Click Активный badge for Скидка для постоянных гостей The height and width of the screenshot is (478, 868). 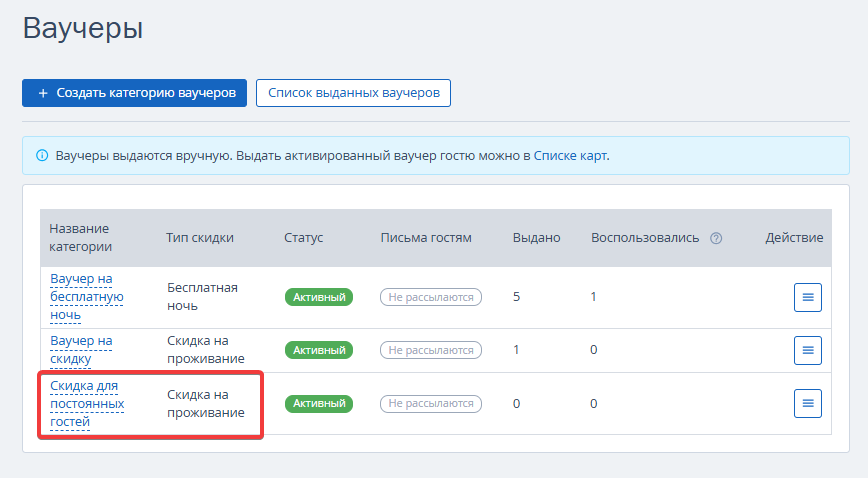point(319,403)
